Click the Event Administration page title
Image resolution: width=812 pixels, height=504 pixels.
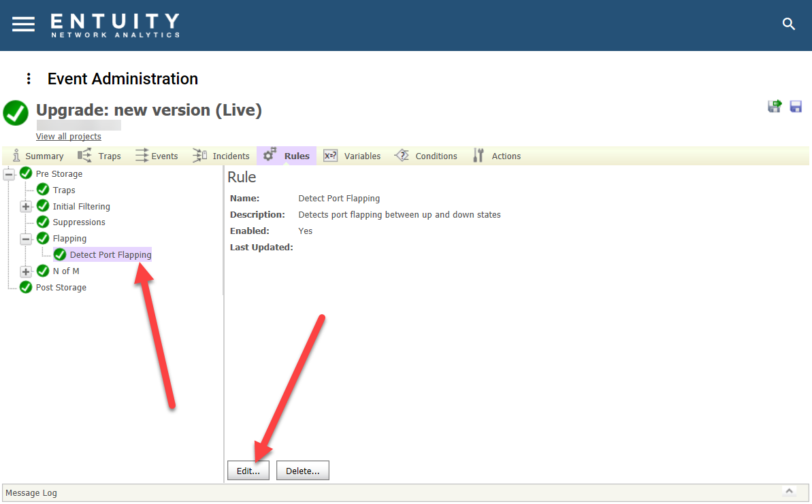(x=123, y=79)
